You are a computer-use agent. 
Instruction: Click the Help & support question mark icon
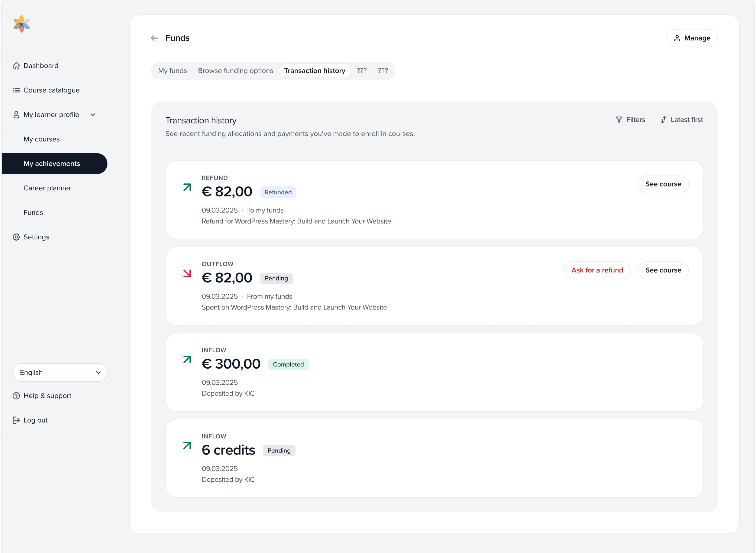(x=16, y=395)
